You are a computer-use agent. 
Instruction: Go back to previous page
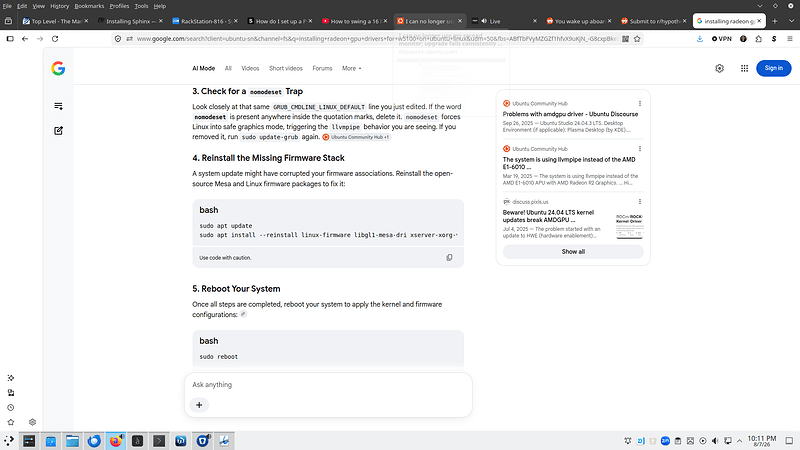(x=25, y=39)
